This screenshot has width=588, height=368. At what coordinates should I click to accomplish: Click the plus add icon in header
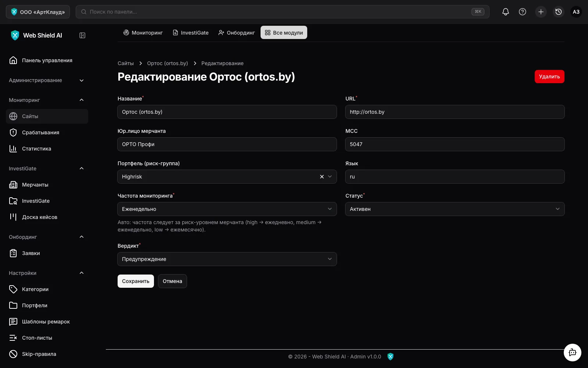point(541,12)
